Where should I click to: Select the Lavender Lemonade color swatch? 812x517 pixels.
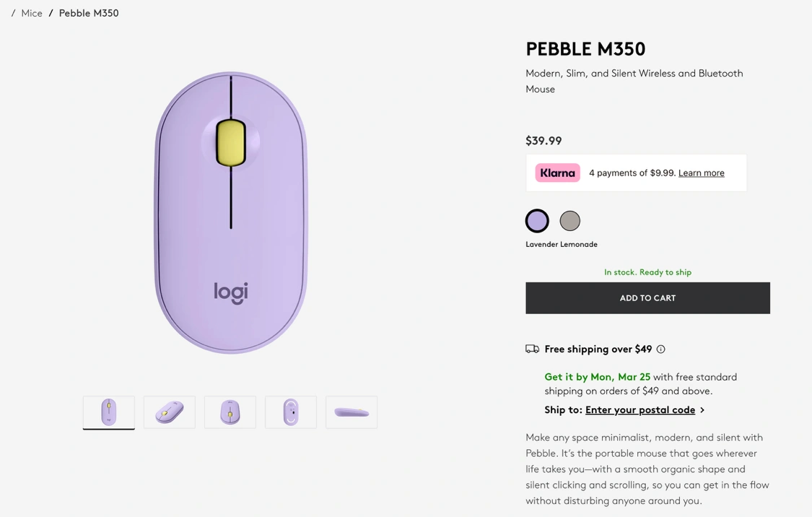click(x=537, y=221)
